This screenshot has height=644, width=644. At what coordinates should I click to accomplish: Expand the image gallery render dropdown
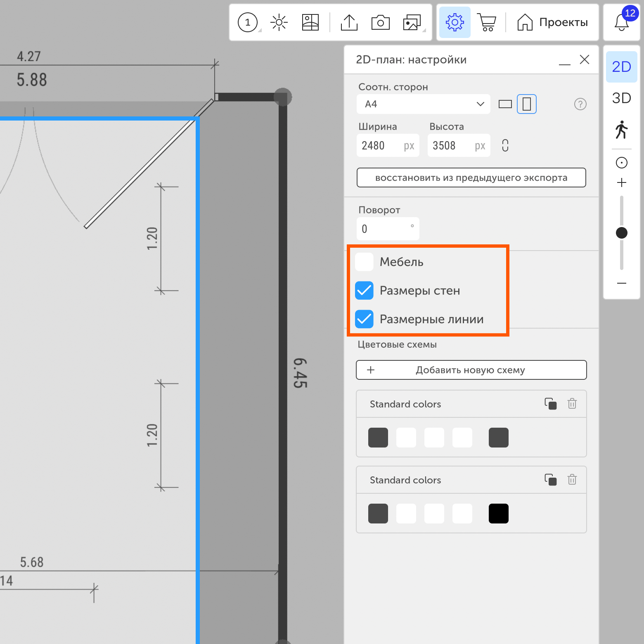412,22
